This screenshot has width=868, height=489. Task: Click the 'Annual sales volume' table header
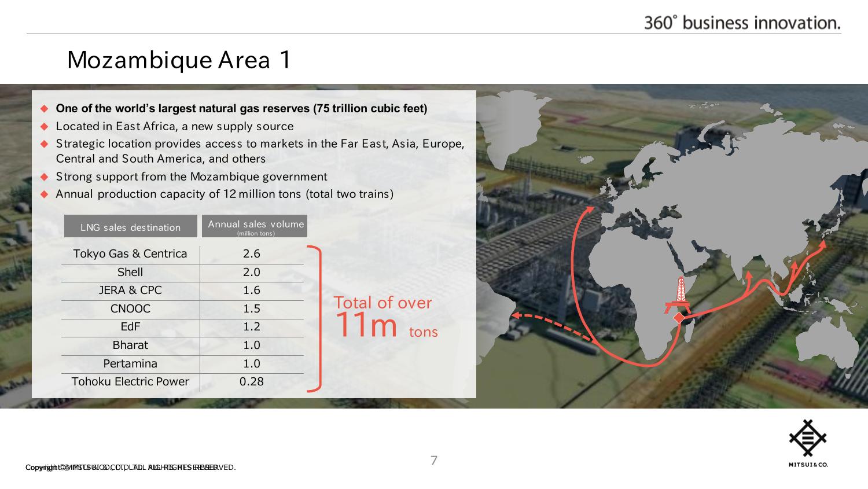(255, 226)
